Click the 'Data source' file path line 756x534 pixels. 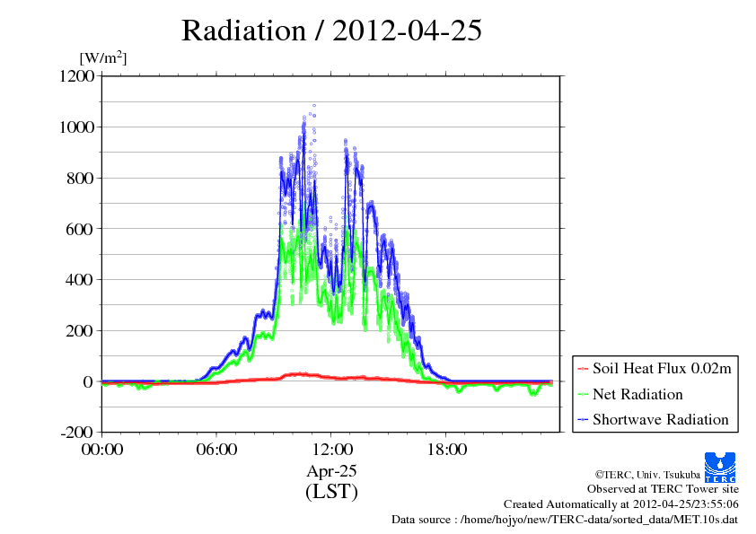pyautogui.click(x=565, y=520)
